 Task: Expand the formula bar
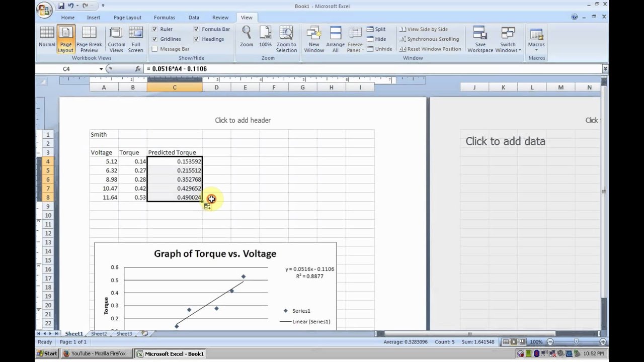[605, 68]
